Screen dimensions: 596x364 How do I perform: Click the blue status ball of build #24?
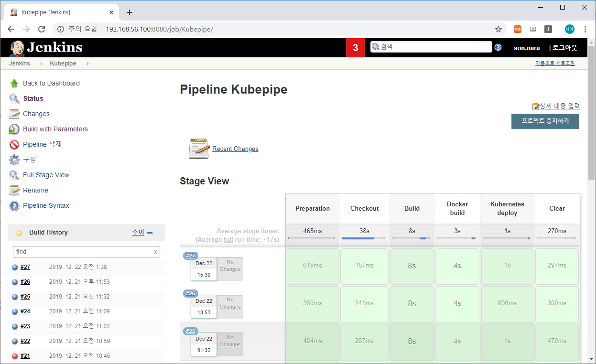pos(15,311)
